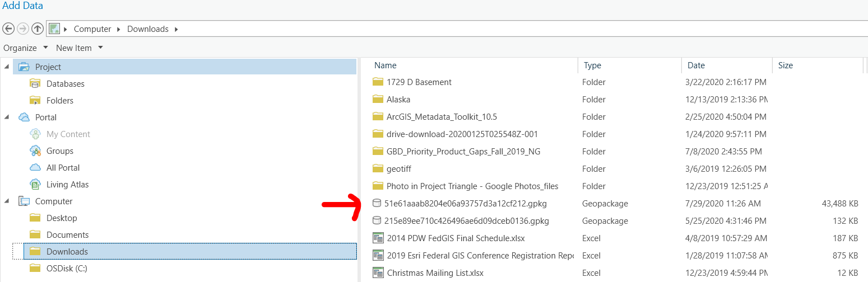
Task: Sort files by the Date column header
Action: [696, 65]
